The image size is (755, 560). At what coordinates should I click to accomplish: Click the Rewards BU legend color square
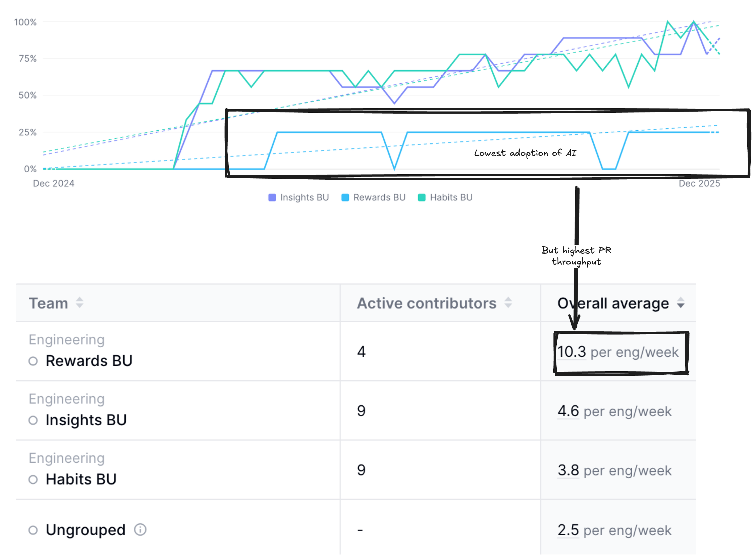click(x=345, y=198)
